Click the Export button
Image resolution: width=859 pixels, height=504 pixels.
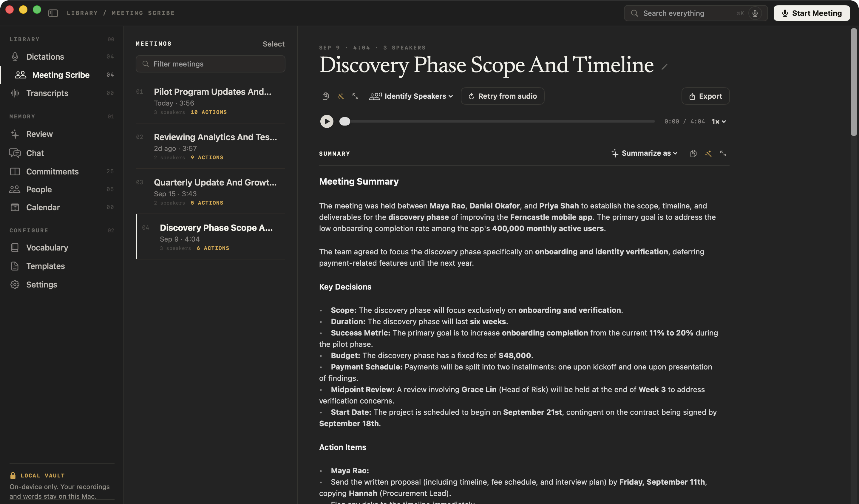point(705,96)
